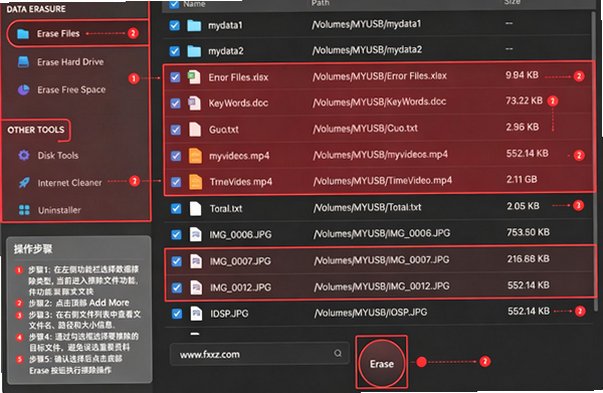
Task: Click the Disk Tools gear icon
Action: (24, 155)
